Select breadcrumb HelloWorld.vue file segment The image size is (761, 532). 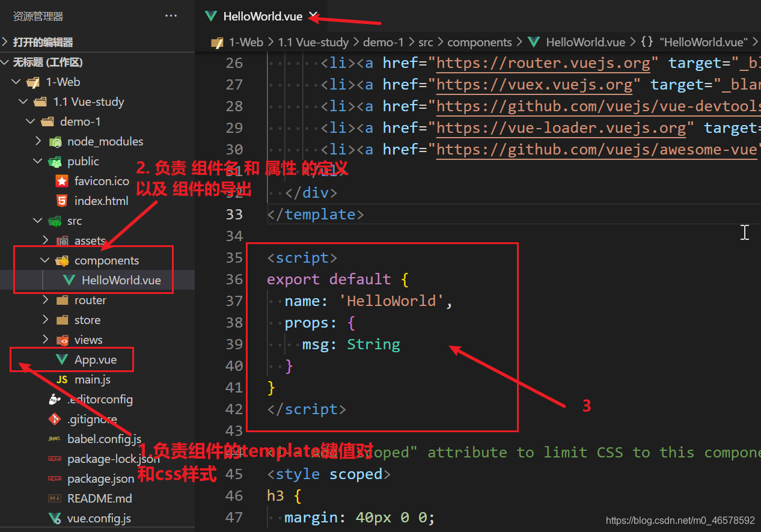(x=585, y=42)
